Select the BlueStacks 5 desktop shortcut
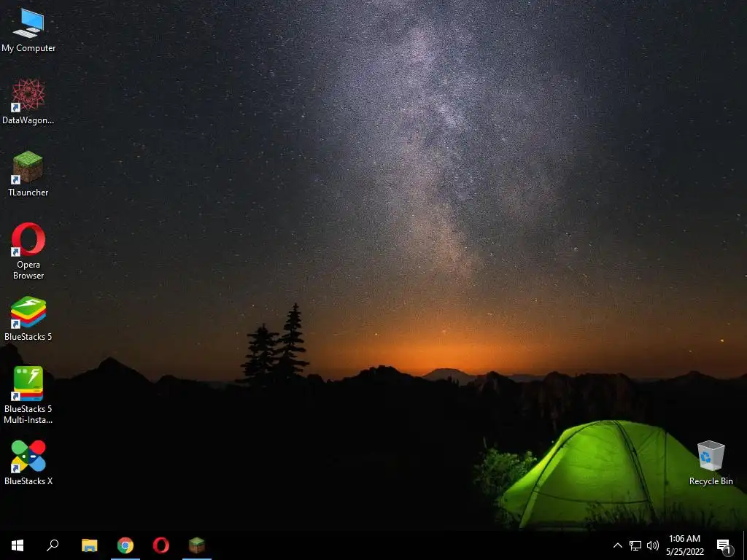This screenshot has width=747, height=560. 28,319
